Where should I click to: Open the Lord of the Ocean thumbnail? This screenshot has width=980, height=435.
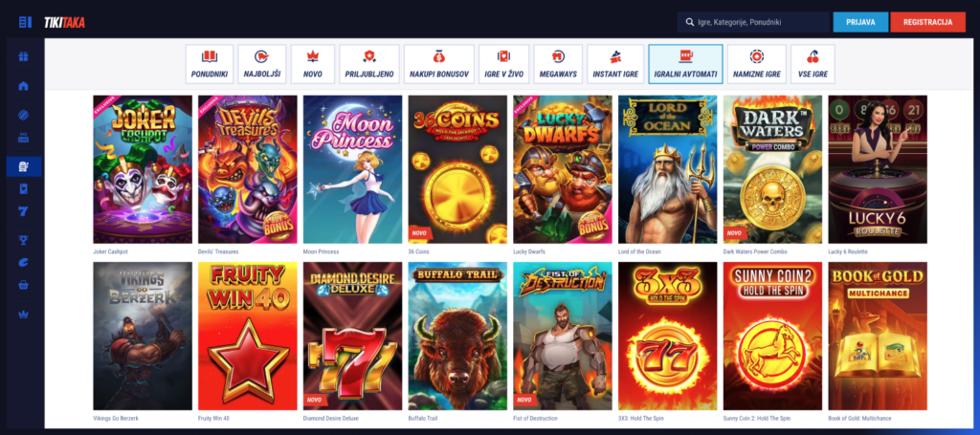pyautogui.click(x=667, y=169)
